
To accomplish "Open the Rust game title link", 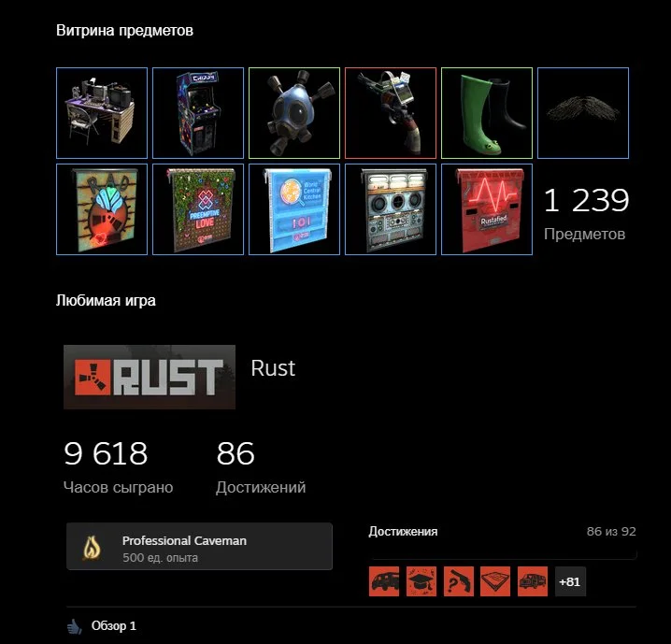I will point(273,368).
